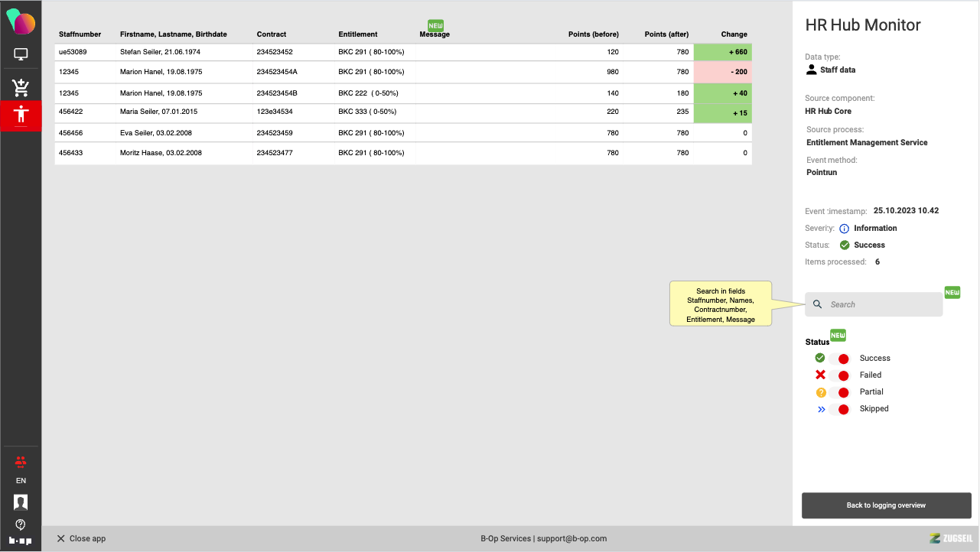Click Close app in the footer
The height and width of the screenshot is (552, 980).
coord(81,538)
